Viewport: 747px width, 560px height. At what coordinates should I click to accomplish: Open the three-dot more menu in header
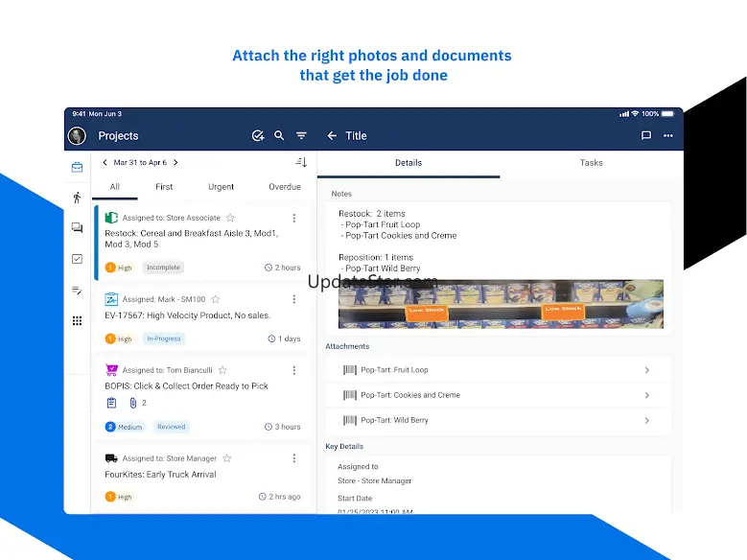668,136
